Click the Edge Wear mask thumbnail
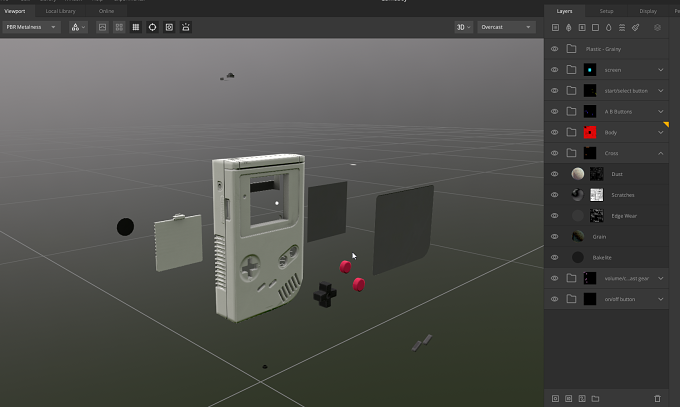This screenshot has width=680, height=407. pos(597,216)
